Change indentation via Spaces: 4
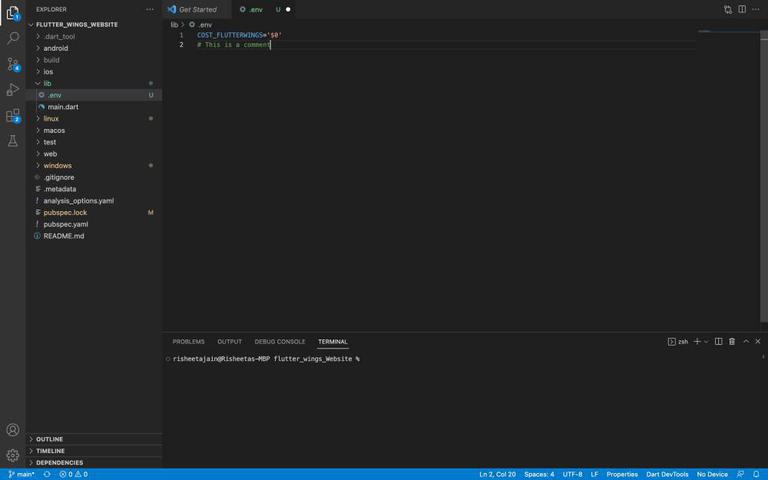Image resolution: width=768 pixels, height=480 pixels. pyautogui.click(x=539, y=474)
